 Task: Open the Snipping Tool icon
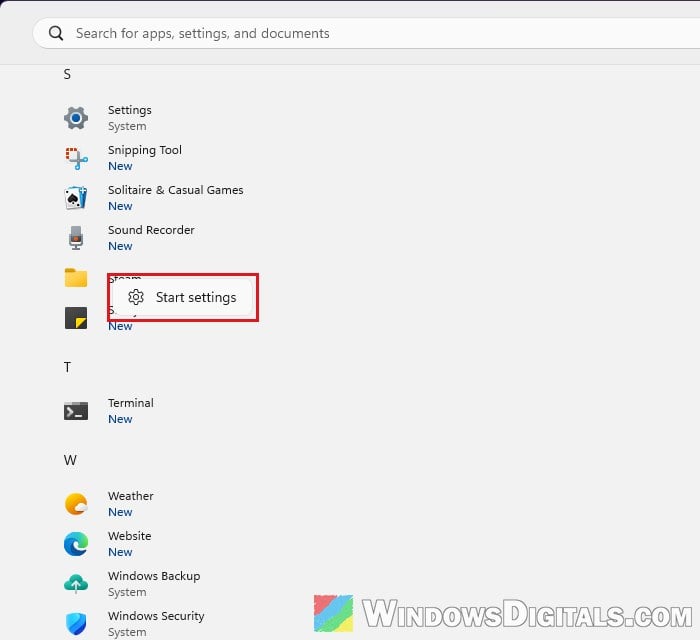[76, 158]
